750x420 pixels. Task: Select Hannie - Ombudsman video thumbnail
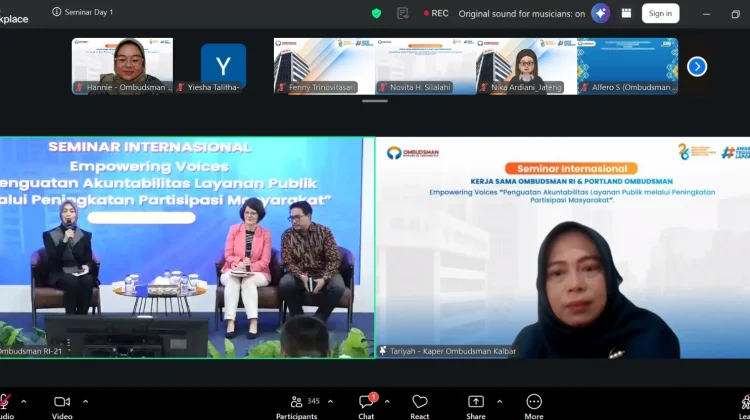tap(122, 66)
